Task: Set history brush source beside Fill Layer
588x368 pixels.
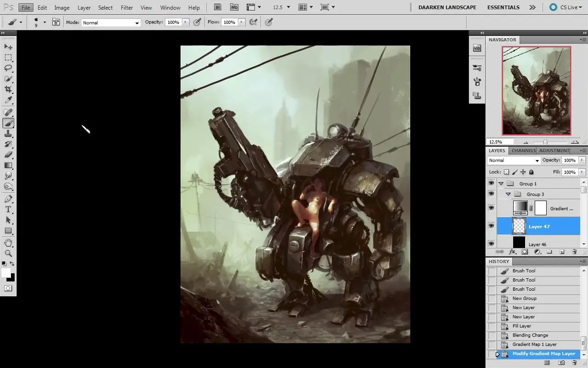Action: pyautogui.click(x=492, y=326)
